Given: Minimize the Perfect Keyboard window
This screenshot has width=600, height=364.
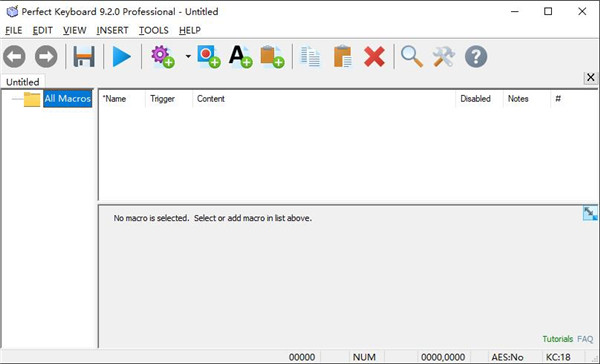Looking at the screenshot, I should [515, 11].
